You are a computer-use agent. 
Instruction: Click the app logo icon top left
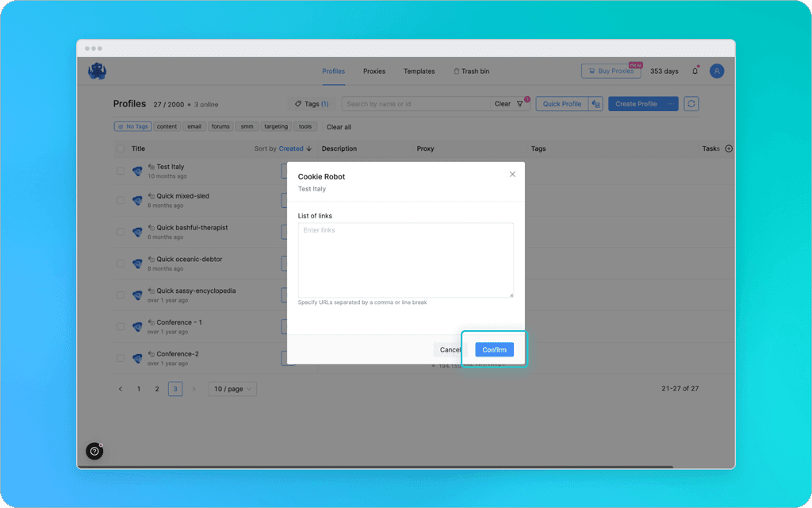[97, 71]
